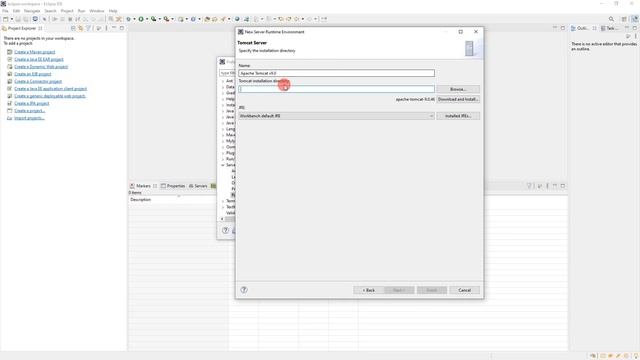Switch to the Task List tab
Screen dimensions: 640x360
coord(608,28)
